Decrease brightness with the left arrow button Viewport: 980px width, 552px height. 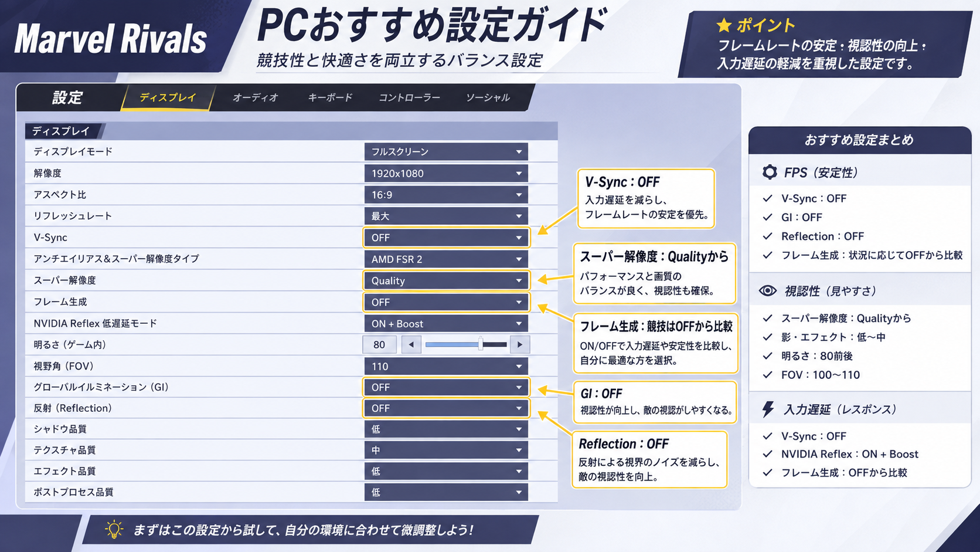(x=411, y=344)
